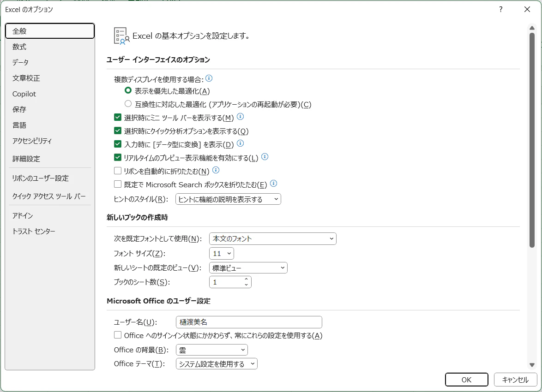Click the キャンセル button

515,380
